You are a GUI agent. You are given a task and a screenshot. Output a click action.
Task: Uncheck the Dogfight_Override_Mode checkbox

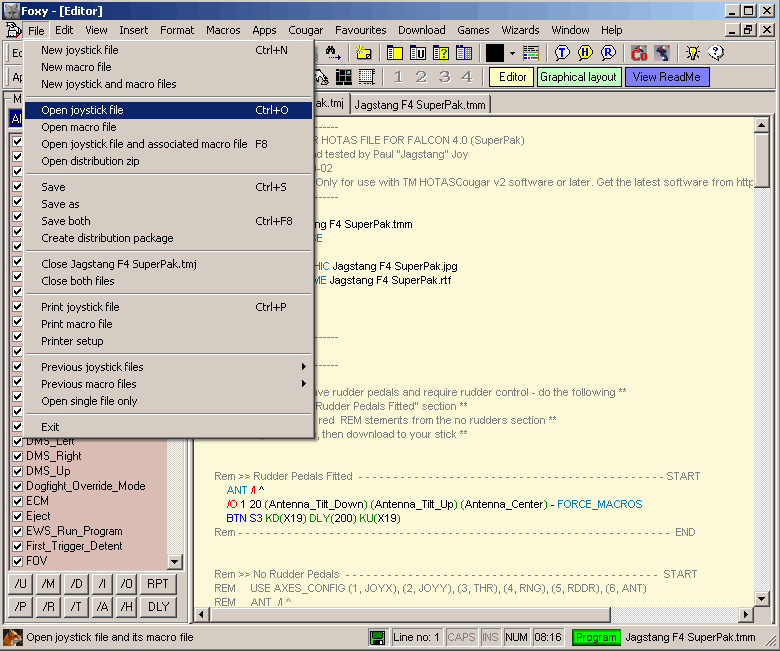click(x=17, y=486)
